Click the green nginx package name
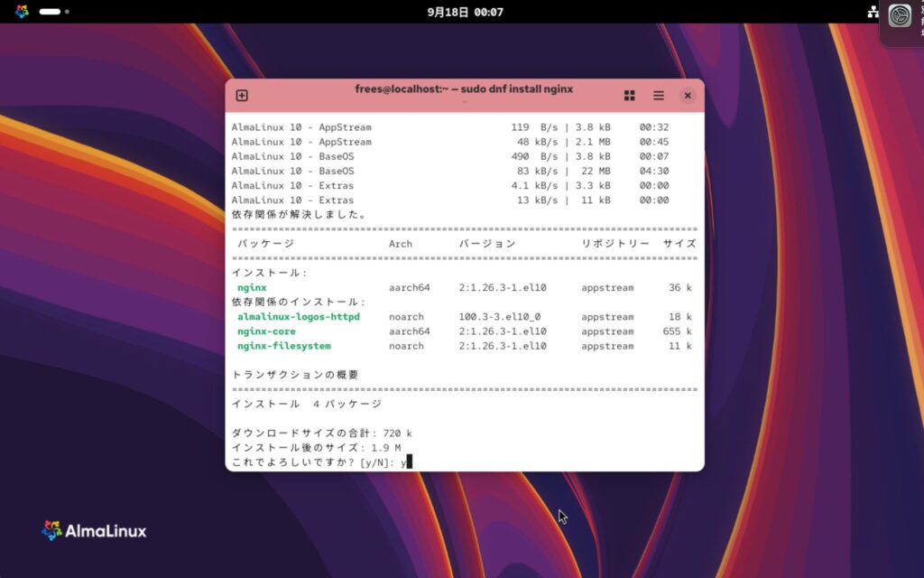The height and width of the screenshot is (578, 924). coord(252,288)
